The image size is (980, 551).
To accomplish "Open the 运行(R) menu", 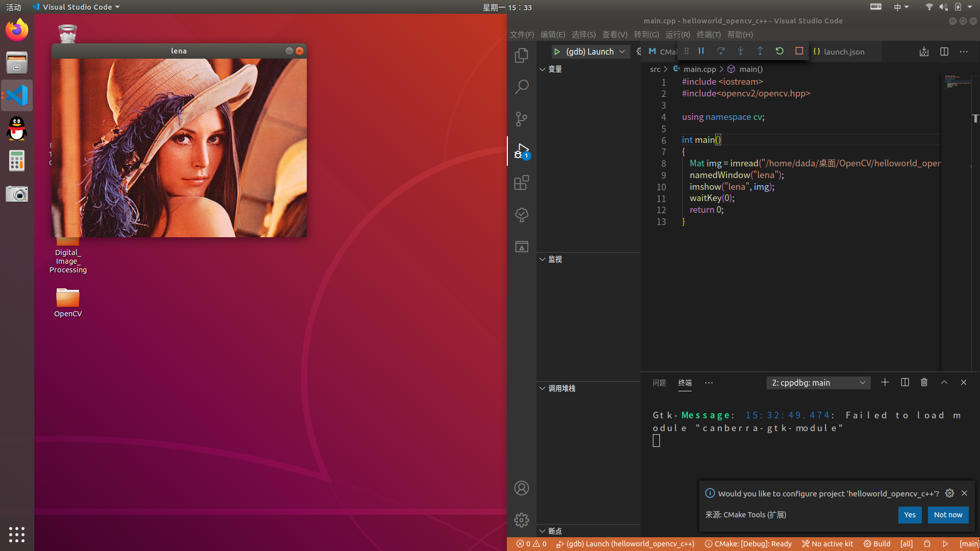I will click(x=677, y=35).
